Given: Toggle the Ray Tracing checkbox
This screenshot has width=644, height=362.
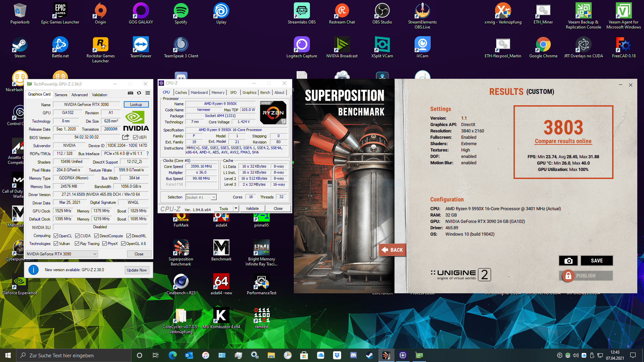Looking at the screenshot, I should pos(77,244).
